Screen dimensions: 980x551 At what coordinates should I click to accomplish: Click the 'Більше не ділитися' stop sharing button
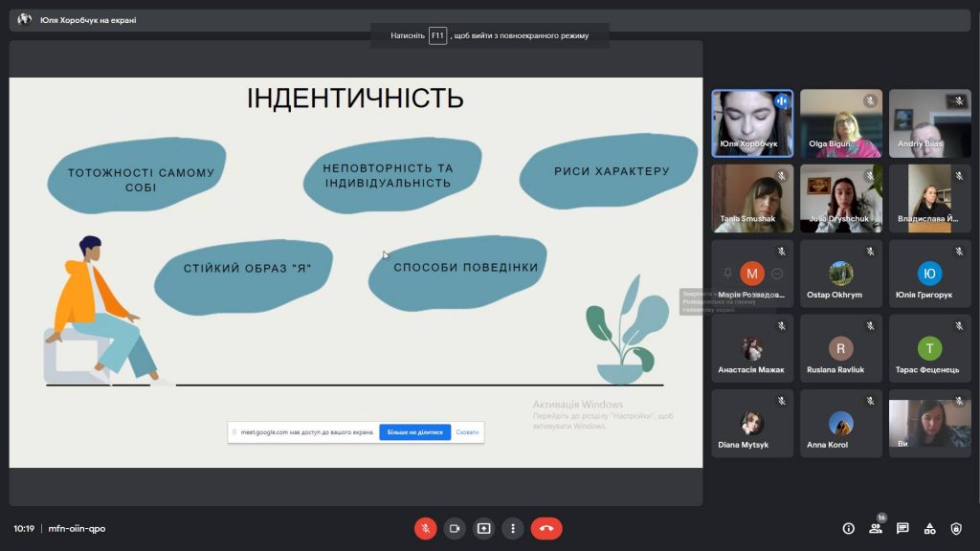[x=415, y=431]
